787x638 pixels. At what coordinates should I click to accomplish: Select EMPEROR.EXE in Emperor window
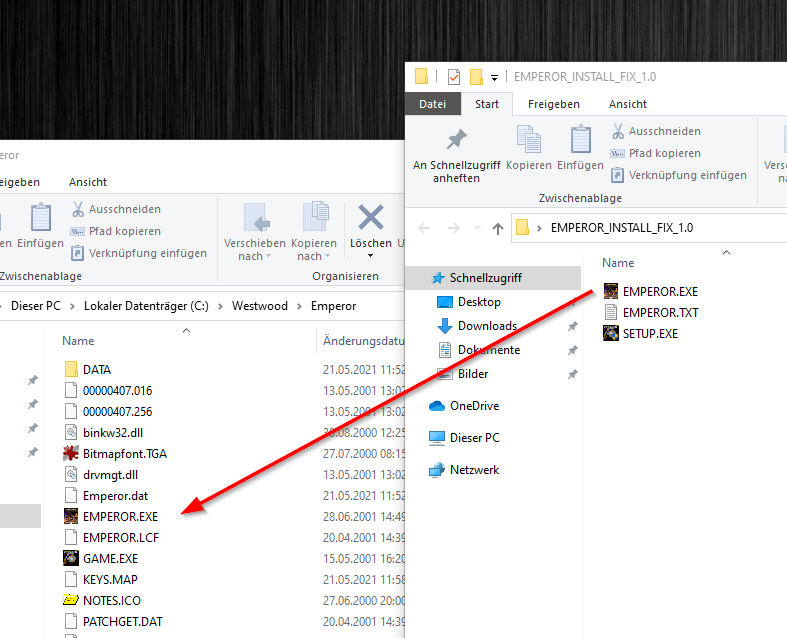(111, 517)
